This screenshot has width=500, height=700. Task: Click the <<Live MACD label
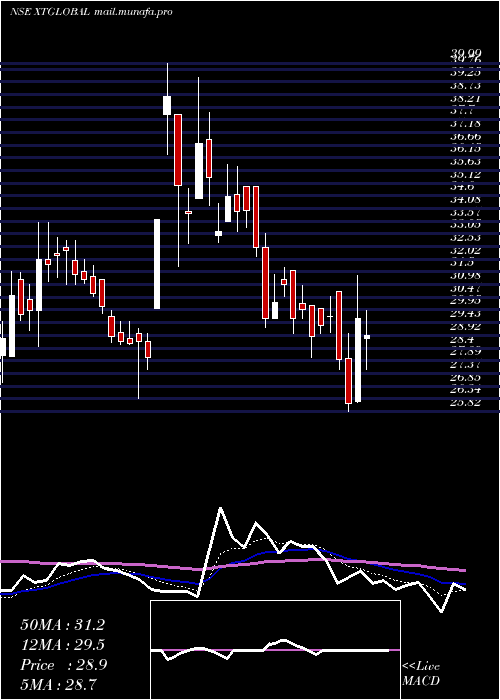pyautogui.click(x=421, y=674)
